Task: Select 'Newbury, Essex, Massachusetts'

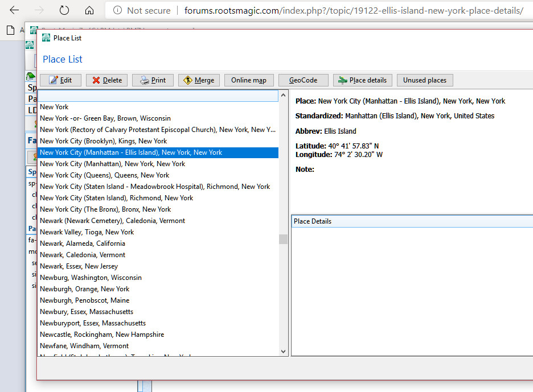Action: 158,312
